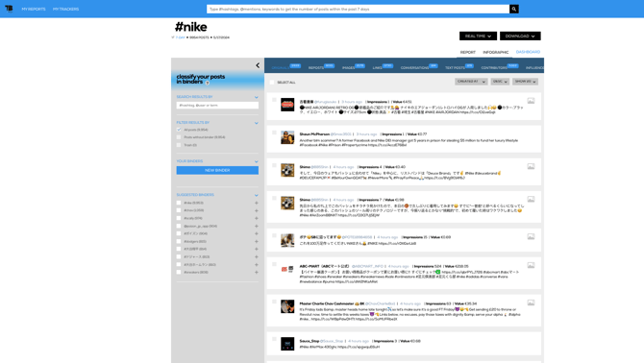644x363 pixels.
Task: Check Posts without binder filter
Action: (179, 137)
